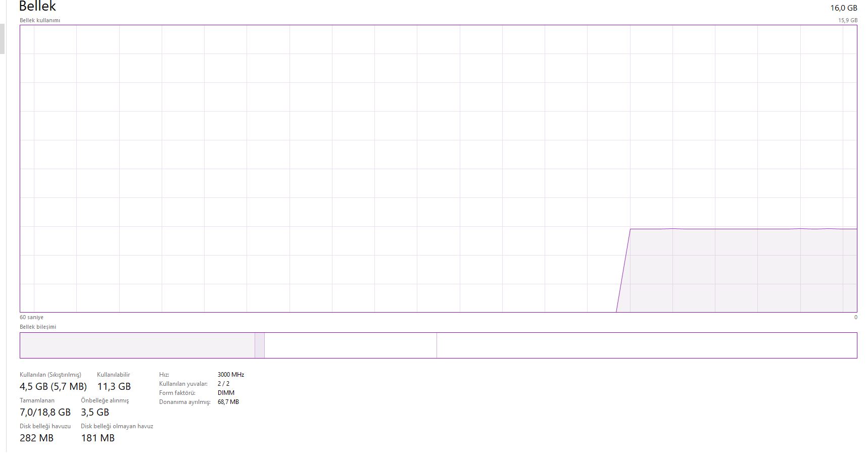
Task: Click the narrow modified segment in composition bar
Action: pyautogui.click(x=260, y=345)
